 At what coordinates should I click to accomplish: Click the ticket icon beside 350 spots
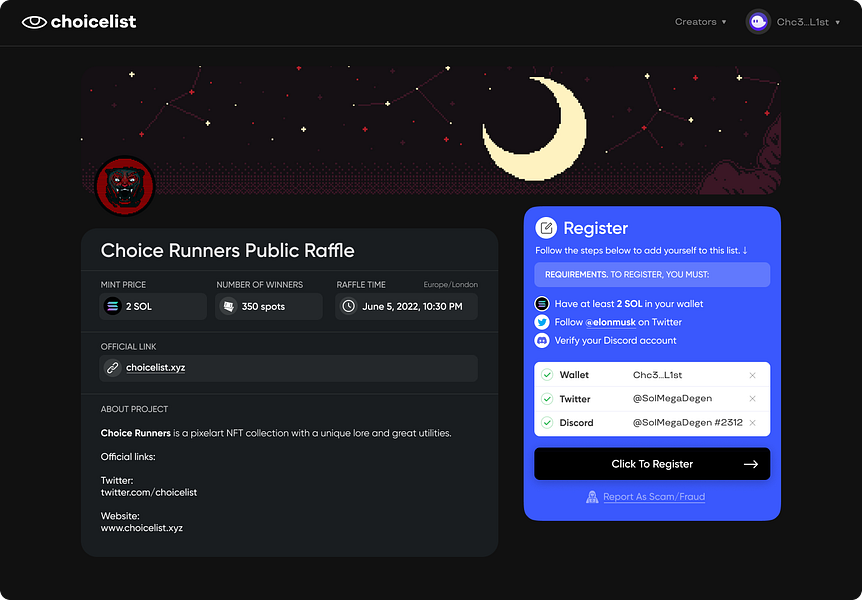click(228, 306)
